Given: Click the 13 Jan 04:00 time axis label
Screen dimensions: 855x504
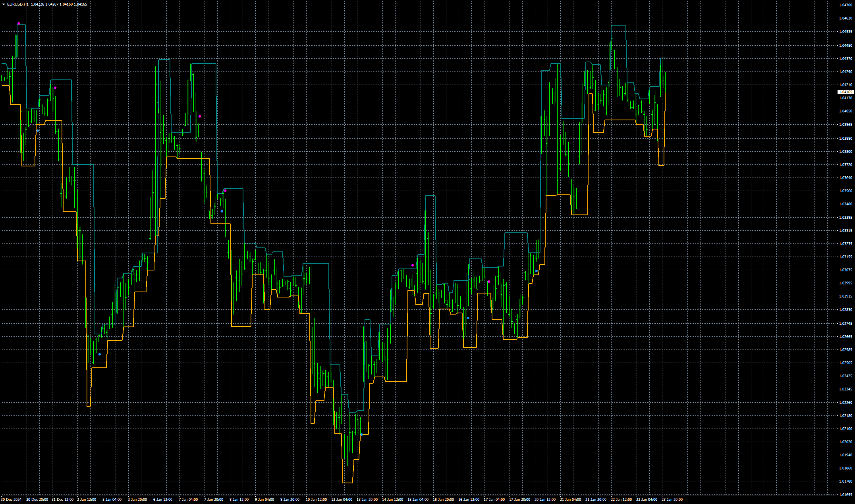Looking at the screenshot, I should [342, 500].
